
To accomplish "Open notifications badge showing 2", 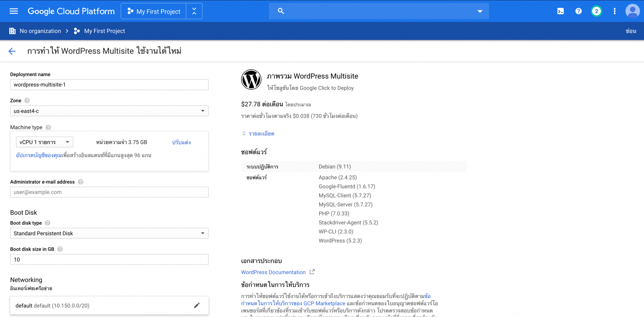I will click(x=597, y=11).
